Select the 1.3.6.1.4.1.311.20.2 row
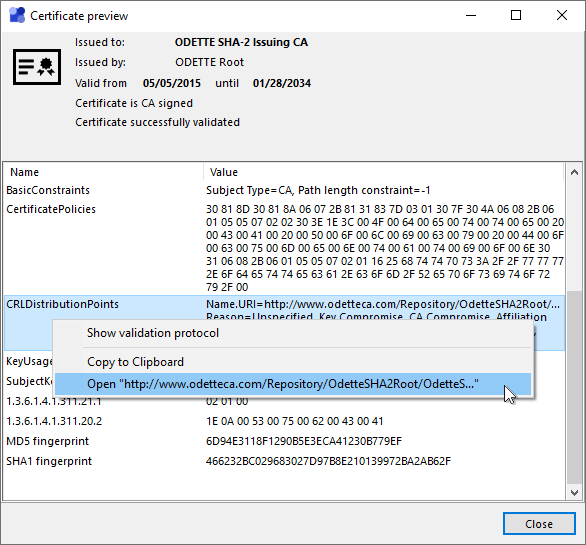The height and width of the screenshot is (545, 586). pos(284,421)
